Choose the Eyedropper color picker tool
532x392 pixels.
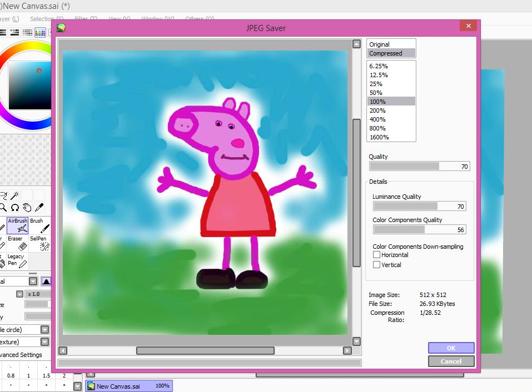pyautogui.click(x=39, y=207)
